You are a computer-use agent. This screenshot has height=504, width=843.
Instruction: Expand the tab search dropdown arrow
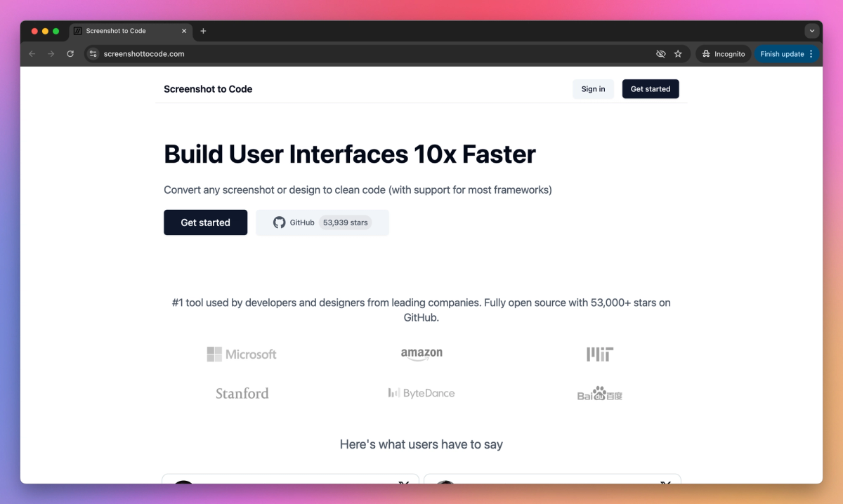(x=812, y=31)
